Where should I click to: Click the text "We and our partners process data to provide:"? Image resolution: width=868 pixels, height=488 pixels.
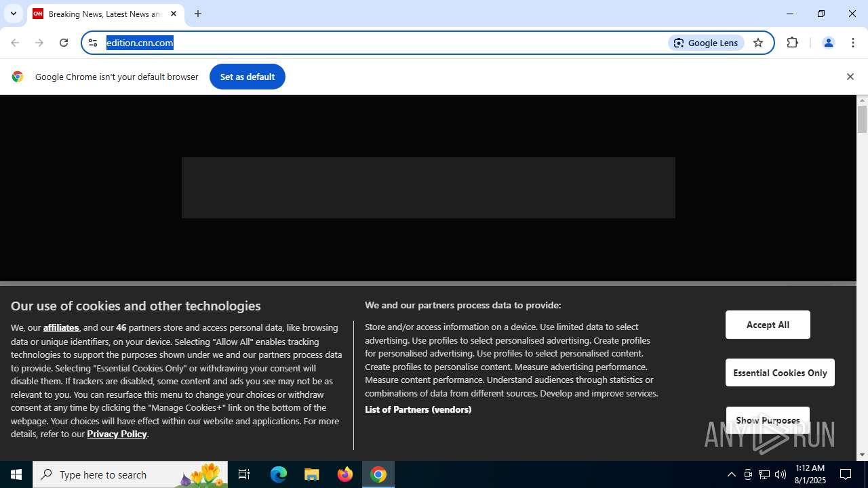463,305
